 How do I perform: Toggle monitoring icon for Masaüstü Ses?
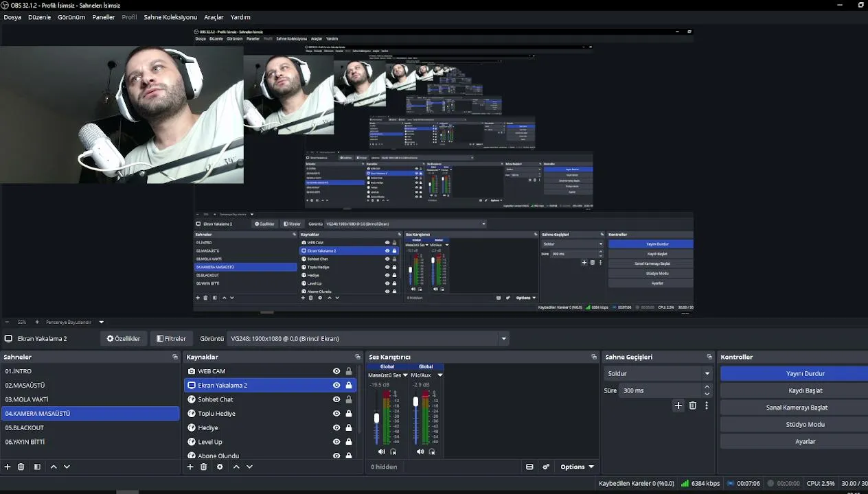click(393, 451)
